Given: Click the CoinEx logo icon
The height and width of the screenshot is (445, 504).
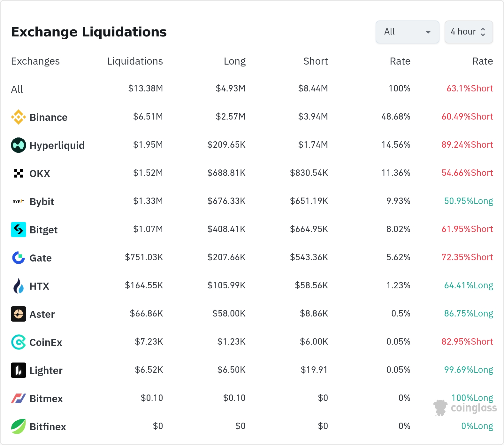Looking at the screenshot, I should [19, 342].
